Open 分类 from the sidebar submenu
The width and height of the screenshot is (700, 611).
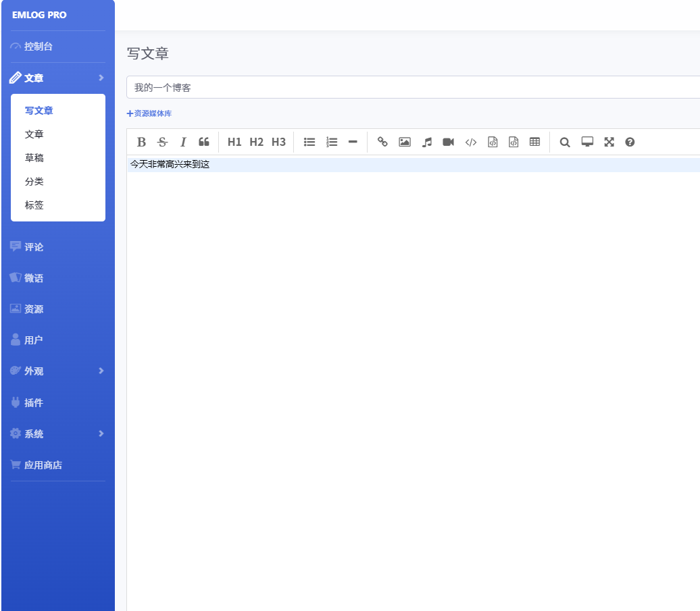pos(34,182)
